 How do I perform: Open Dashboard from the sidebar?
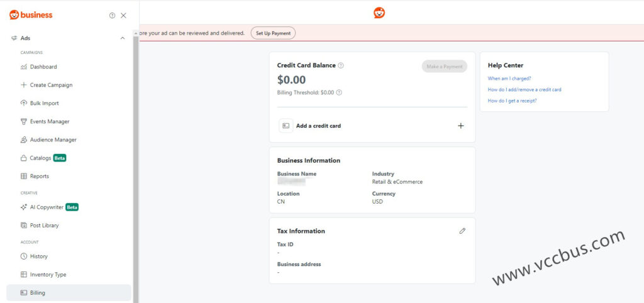(x=43, y=67)
